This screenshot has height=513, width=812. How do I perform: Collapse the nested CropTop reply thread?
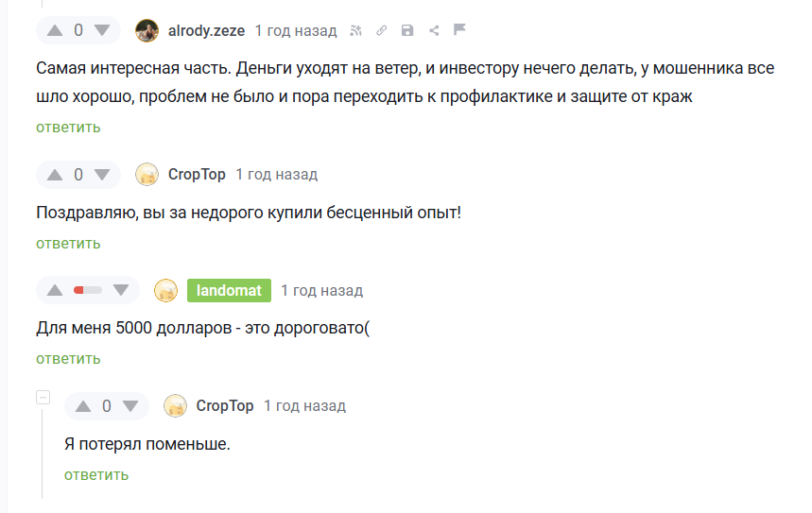point(43,398)
